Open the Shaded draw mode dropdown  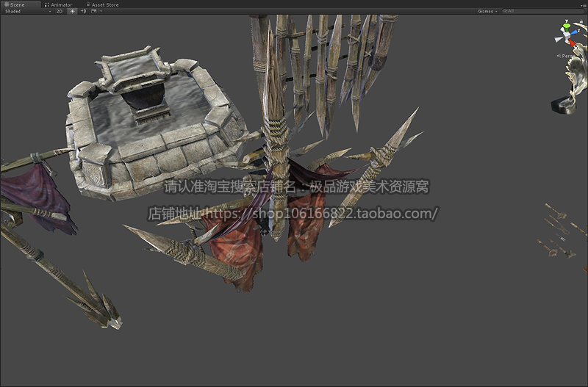click(28, 11)
